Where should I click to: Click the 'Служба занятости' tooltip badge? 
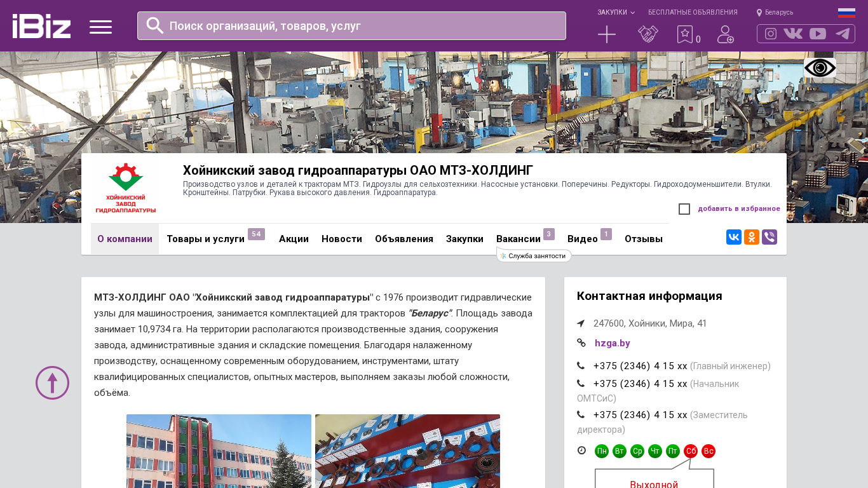[534, 255]
